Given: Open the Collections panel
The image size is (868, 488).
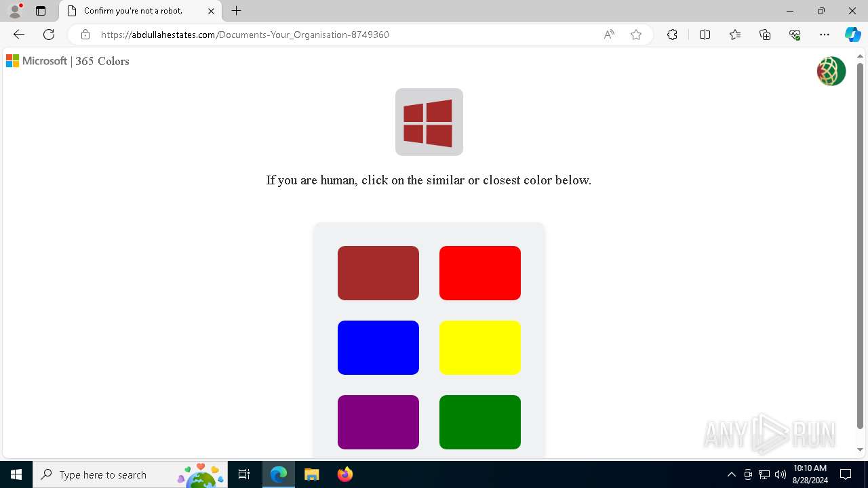Looking at the screenshot, I should click(765, 35).
